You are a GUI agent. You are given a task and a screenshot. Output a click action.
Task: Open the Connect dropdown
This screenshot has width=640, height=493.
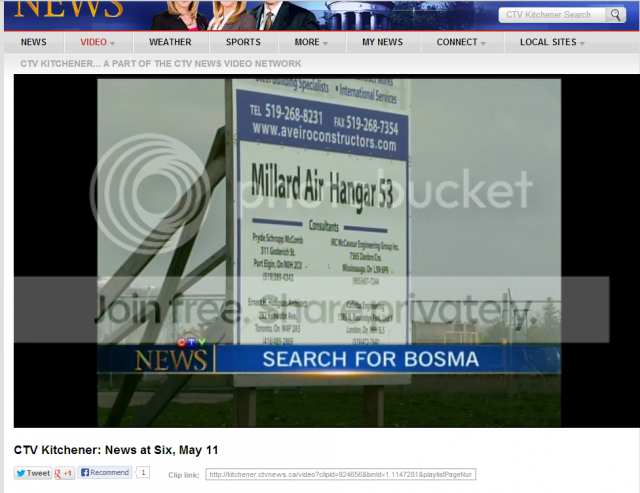pyautogui.click(x=461, y=43)
